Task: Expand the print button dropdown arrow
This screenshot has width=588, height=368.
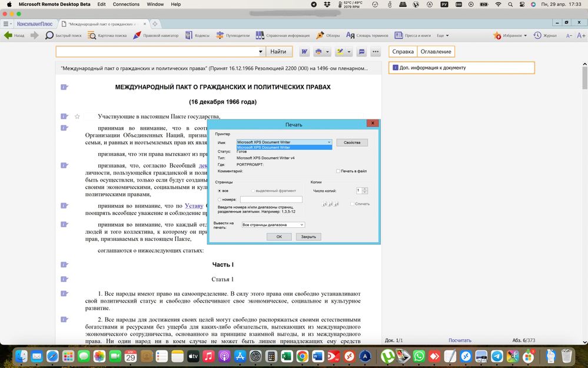Action: tap(327, 52)
